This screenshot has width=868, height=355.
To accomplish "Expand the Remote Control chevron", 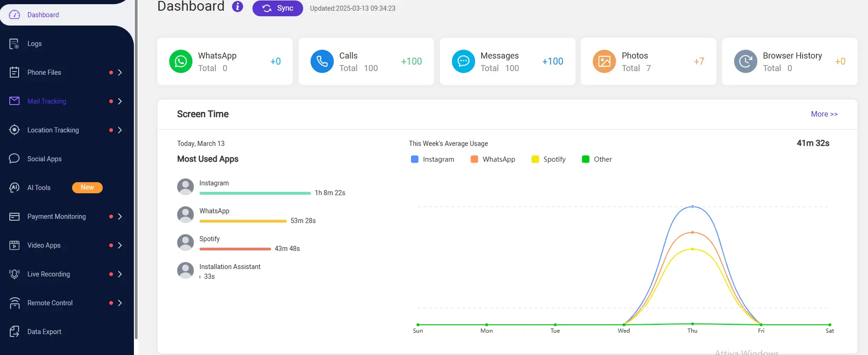I will point(120,303).
